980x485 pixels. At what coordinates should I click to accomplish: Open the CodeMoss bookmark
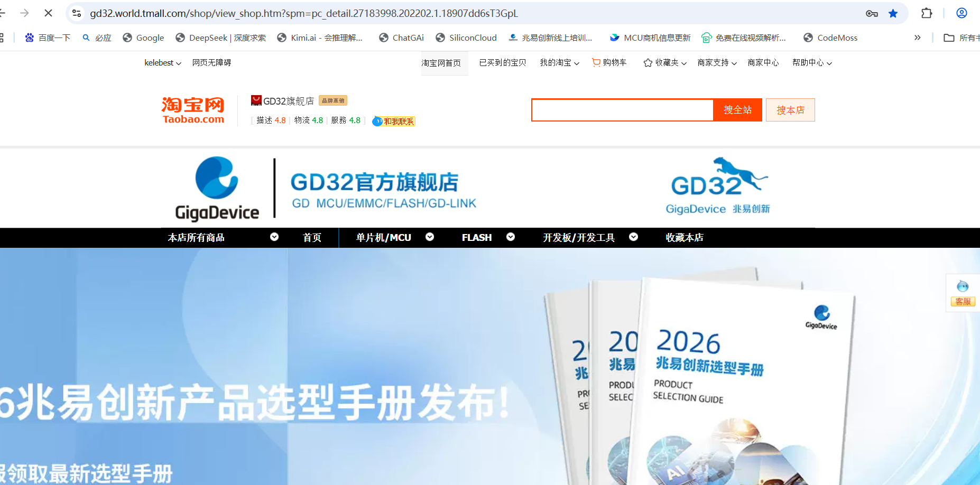[x=830, y=38]
